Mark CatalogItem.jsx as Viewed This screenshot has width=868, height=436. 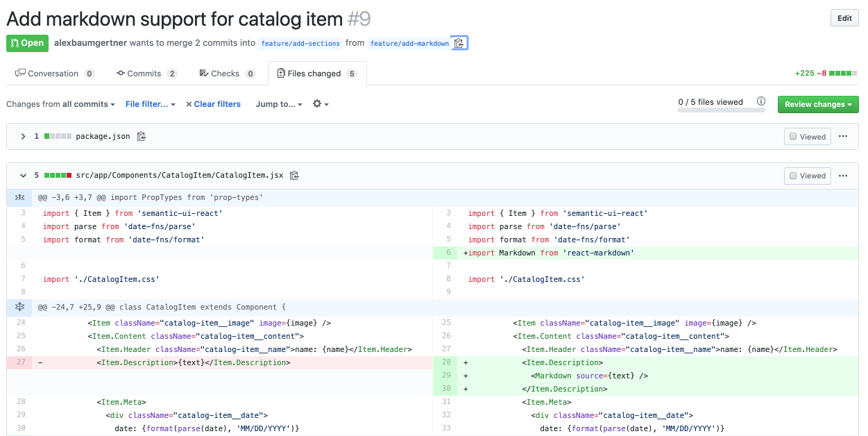[808, 176]
